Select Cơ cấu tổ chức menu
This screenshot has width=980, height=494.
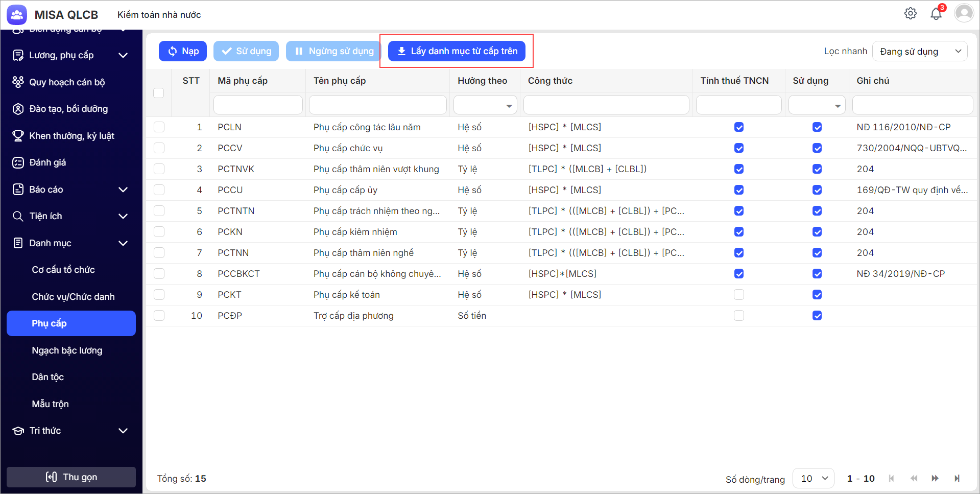pyautogui.click(x=63, y=270)
